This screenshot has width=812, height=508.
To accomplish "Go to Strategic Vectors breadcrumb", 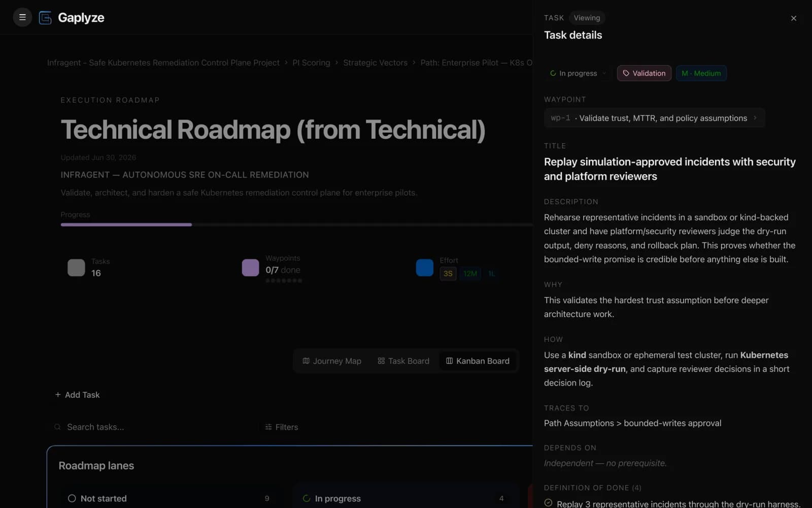I will (375, 62).
